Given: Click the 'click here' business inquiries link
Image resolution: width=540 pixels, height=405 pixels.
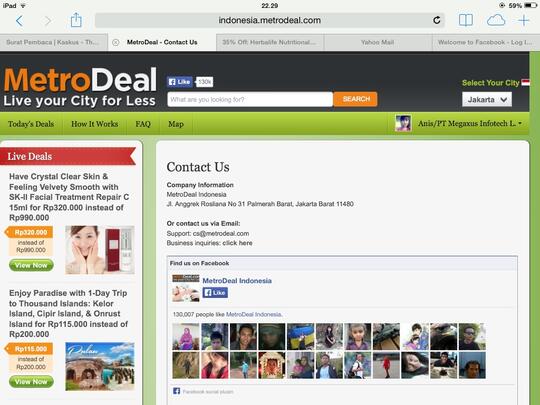Looking at the screenshot, I should 237,243.
